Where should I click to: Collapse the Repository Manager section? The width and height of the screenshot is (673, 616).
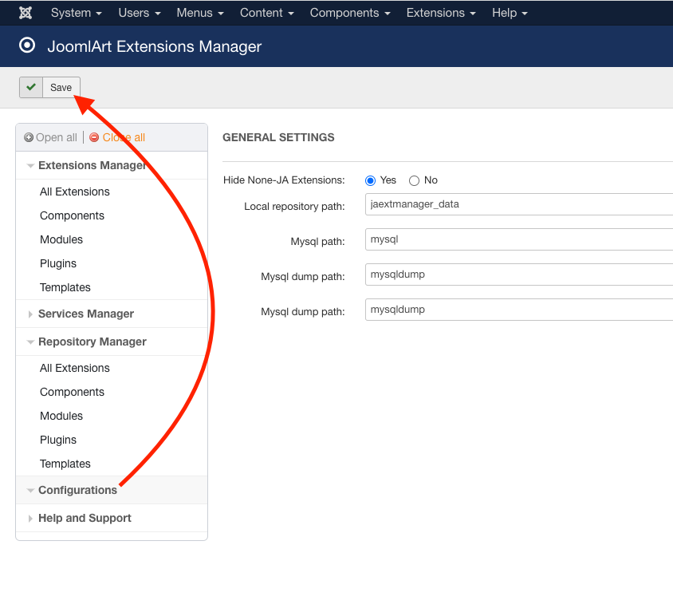pyautogui.click(x=30, y=342)
